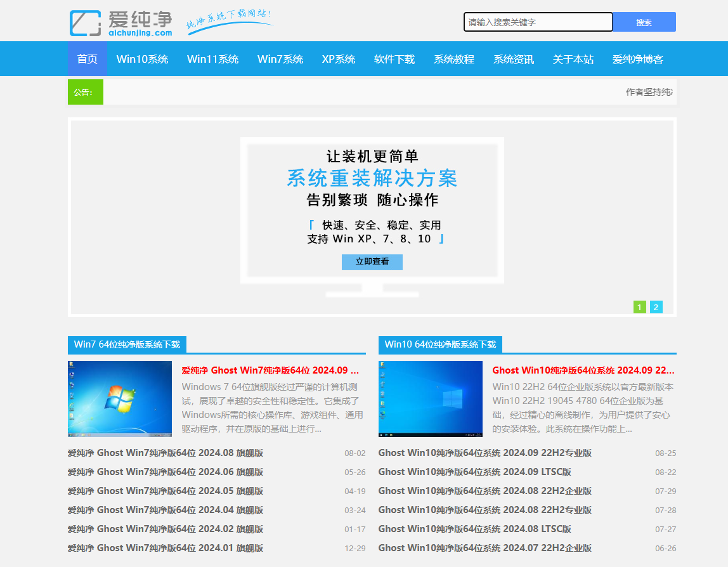Image resolution: width=728 pixels, height=567 pixels.
Task: Click the 06-26 date text
Action: pos(665,549)
